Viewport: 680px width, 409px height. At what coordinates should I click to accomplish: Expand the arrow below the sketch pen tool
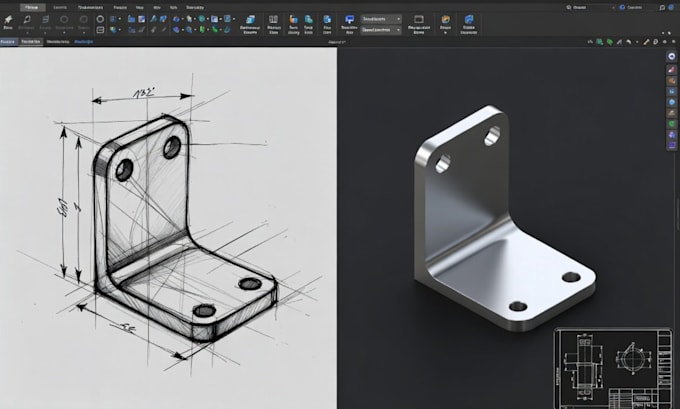[27, 33]
